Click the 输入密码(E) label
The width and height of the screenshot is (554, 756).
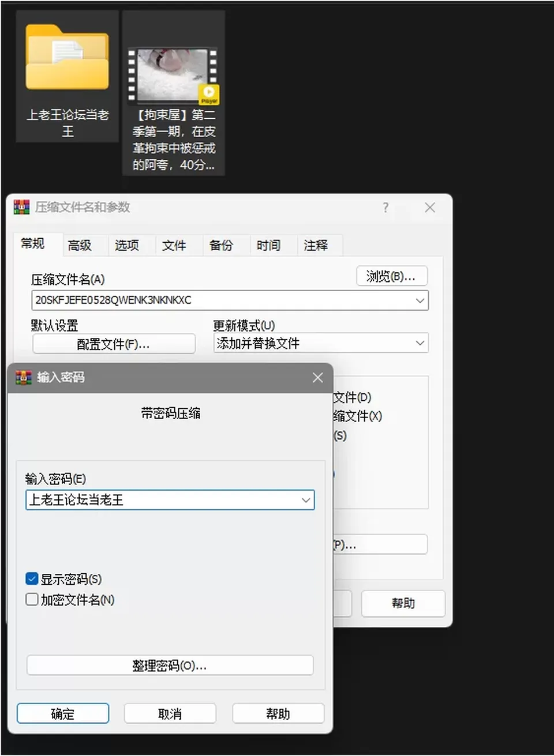tap(55, 479)
